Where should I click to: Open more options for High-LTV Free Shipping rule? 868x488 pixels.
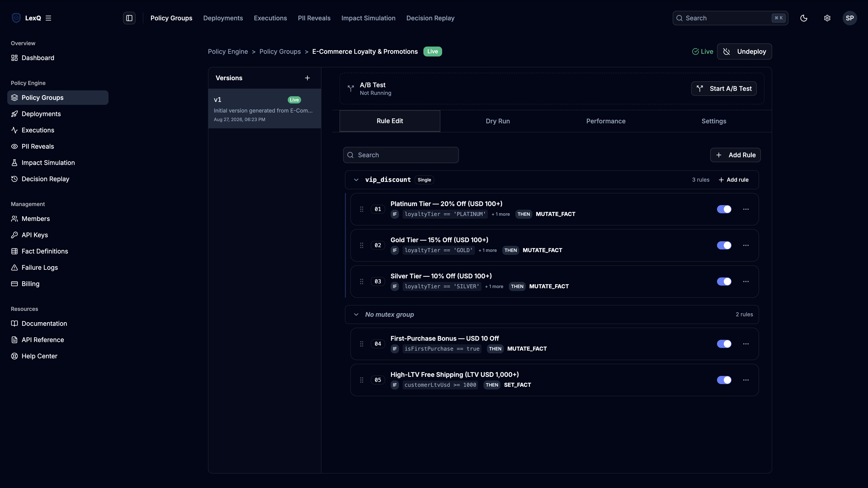[x=746, y=380]
